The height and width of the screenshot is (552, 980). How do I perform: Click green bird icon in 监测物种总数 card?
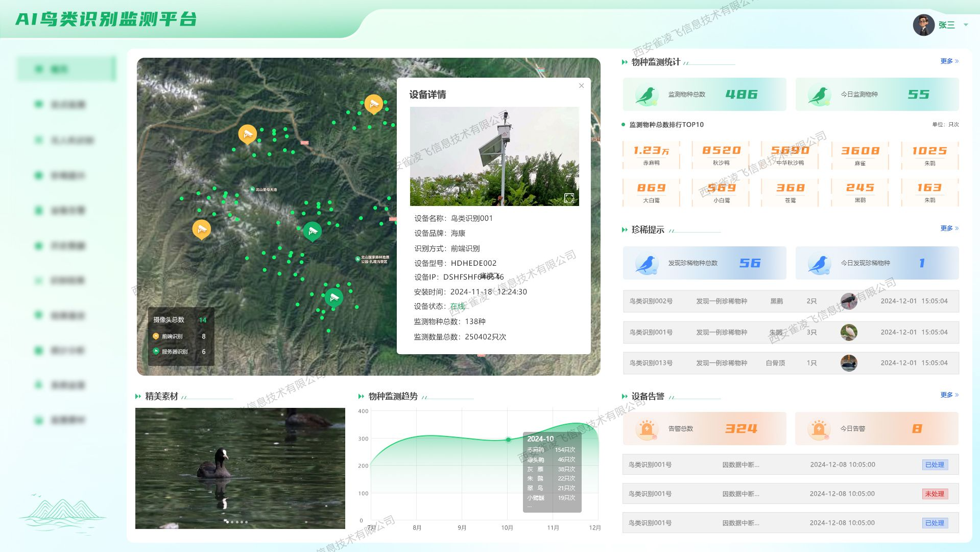click(646, 95)
